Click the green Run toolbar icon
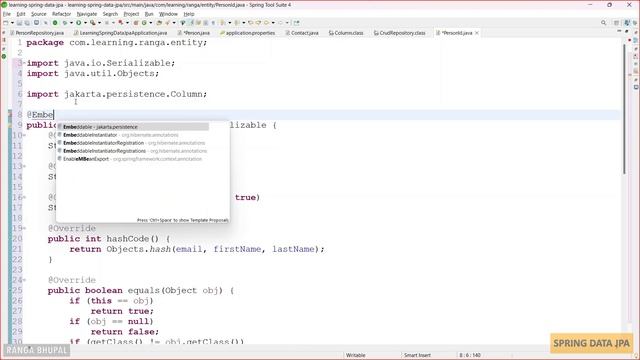Screen dimensions: 640x360 tap(78, 23)
